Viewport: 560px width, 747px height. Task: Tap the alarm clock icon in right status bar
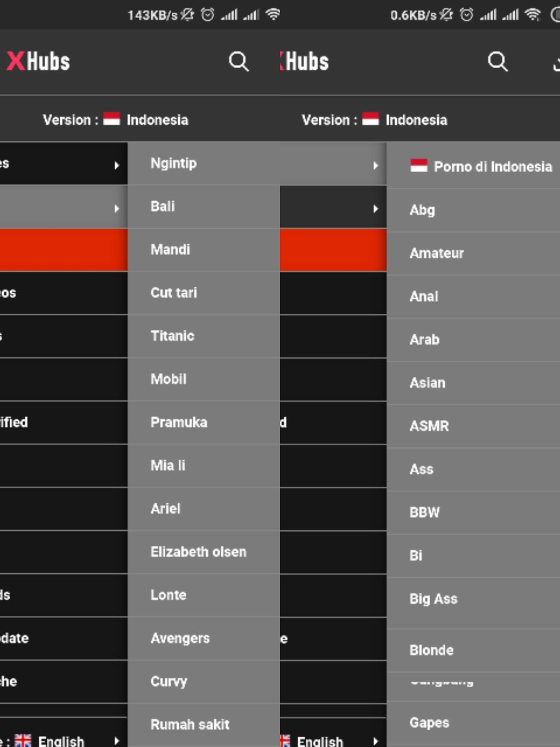[467, 14]
